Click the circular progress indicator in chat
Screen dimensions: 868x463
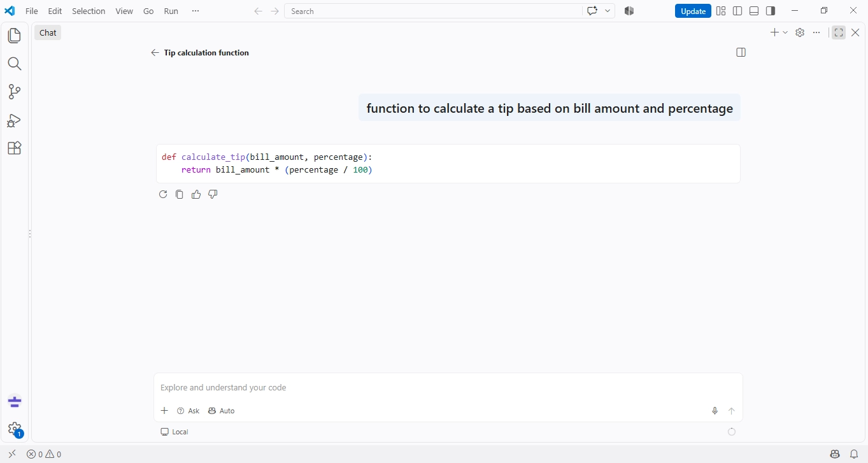coord(732,432)
